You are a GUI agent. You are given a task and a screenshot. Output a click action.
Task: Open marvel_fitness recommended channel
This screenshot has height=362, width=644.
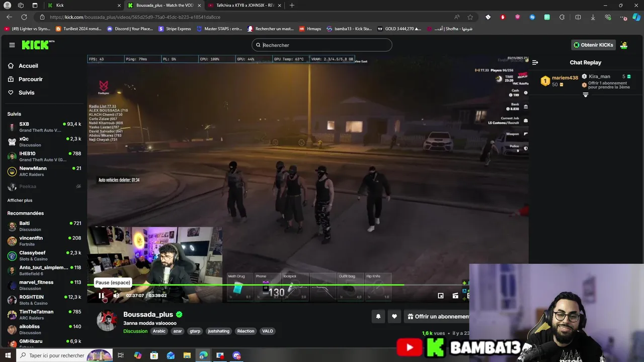(44, 285)
